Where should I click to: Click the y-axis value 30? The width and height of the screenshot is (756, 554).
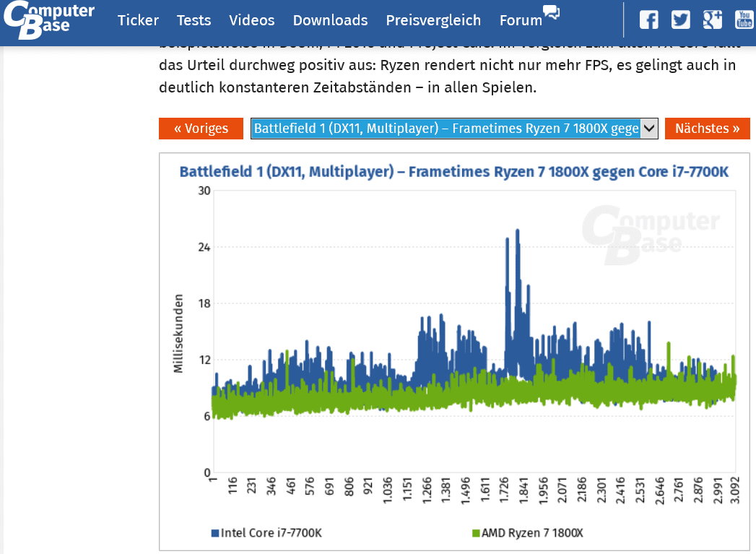point(204,191)
